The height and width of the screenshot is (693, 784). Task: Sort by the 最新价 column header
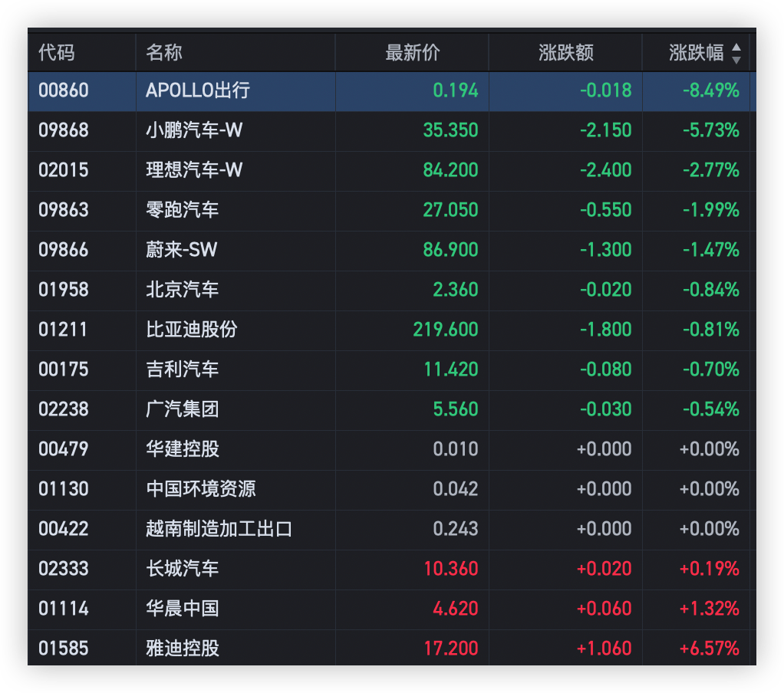click(x=412, y=52)
